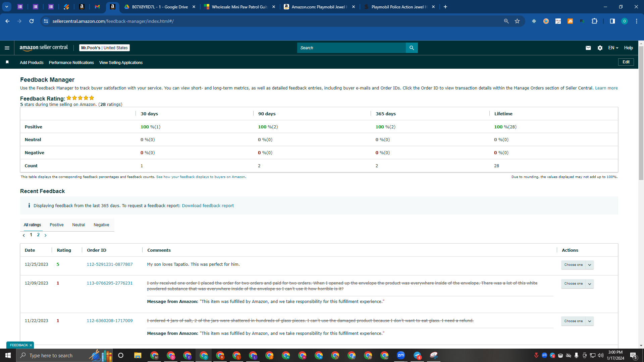The image size is (644, 362).
Task: Open Zoom from the taskbar
Action: pyautogui.click(x=401, y=355)
